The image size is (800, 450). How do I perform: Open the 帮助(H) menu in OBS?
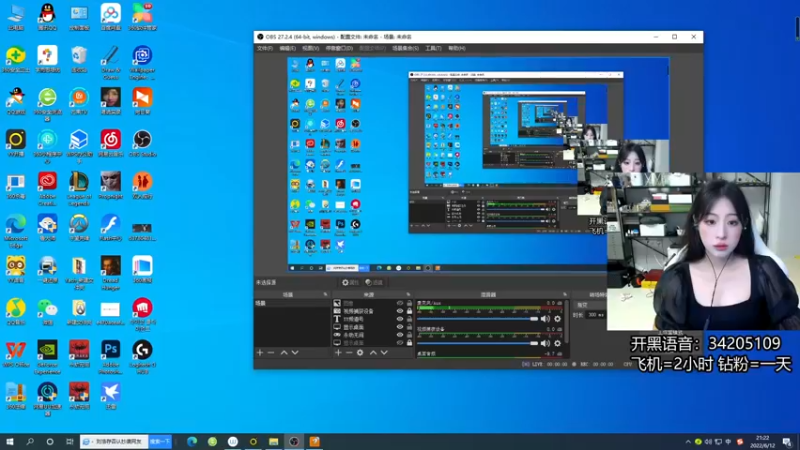point(457,48)
